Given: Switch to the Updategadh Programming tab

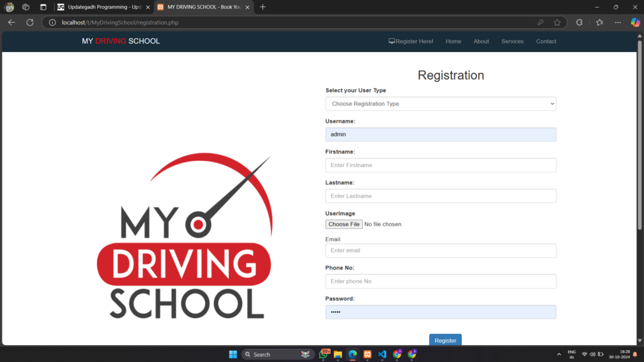Looking at the screenshot, I should coord(104,7).
